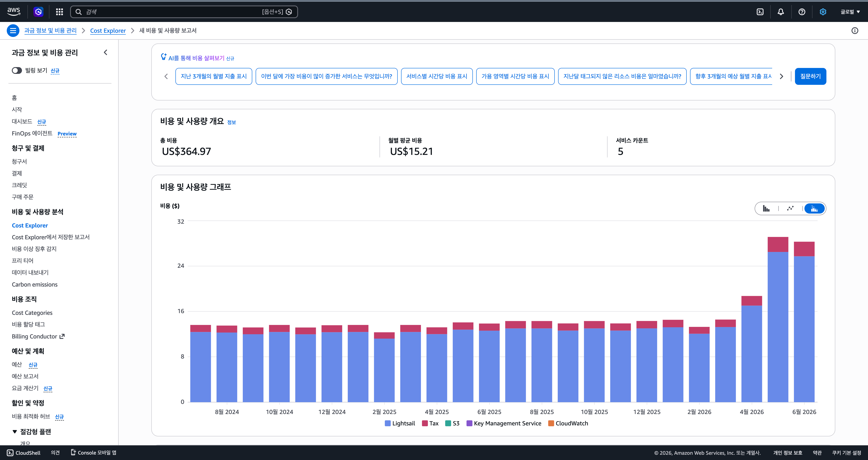Open FinOps 에이전트 Preview item
Image resolution: width=868 pixels, height=460 pixels.
(44, 133)
